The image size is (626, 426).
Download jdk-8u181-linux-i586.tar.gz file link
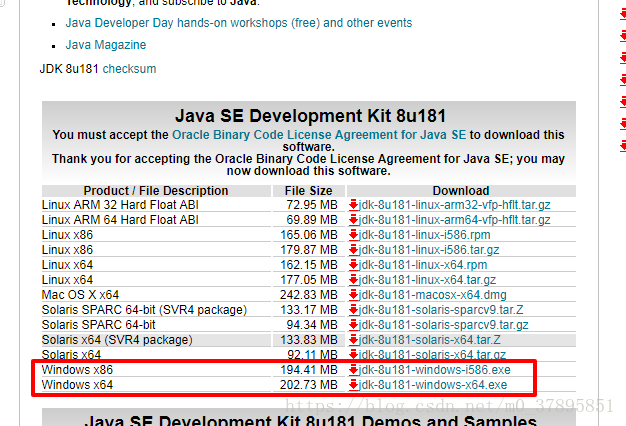[x=429, y=250]
